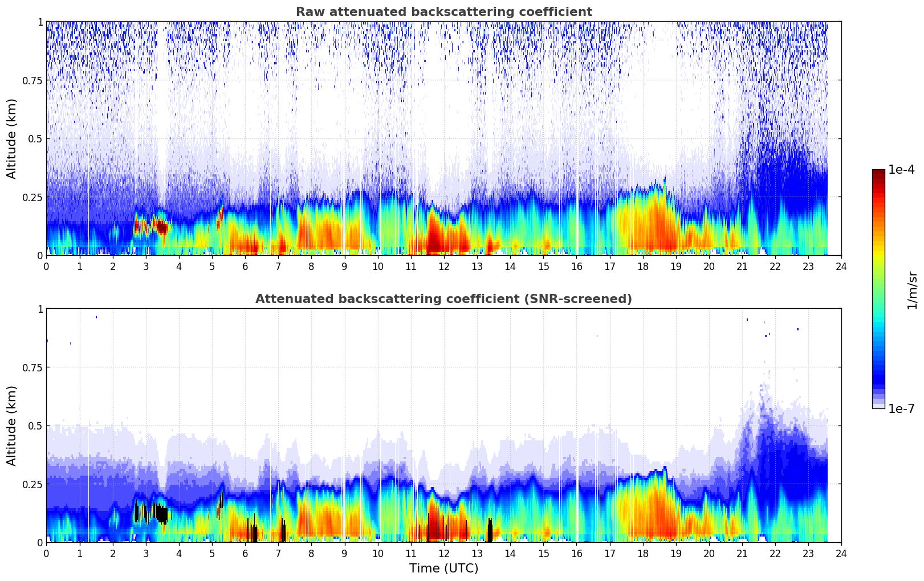The image size is (924, 581).
Task: Select hour 12 tick on top plot axis
Action: [x=444, y=266]
